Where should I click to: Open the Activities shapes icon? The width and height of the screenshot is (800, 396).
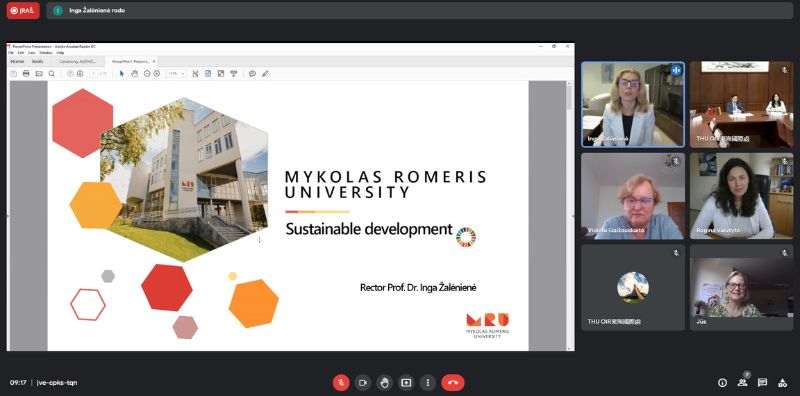pos(782,382)
